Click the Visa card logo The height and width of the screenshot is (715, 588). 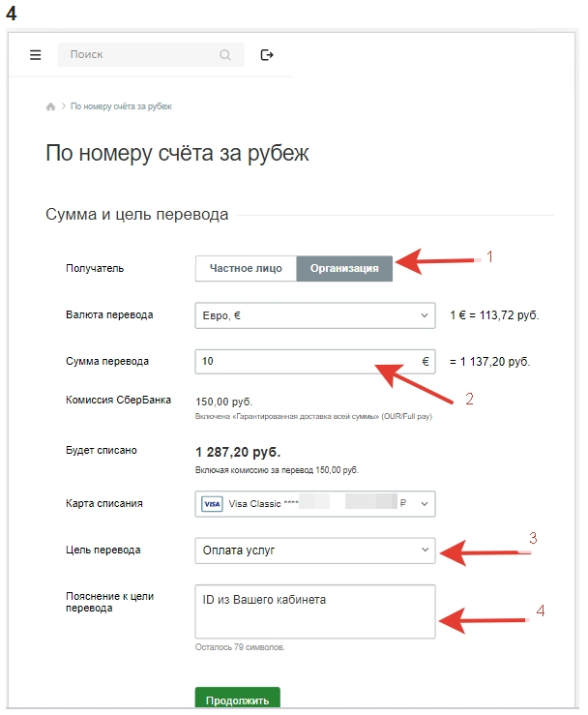[211, 504]
